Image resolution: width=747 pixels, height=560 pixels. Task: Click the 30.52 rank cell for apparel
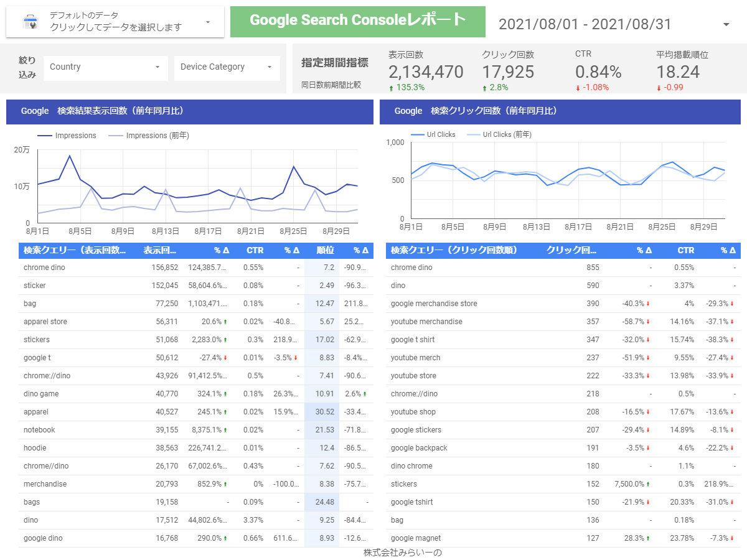[x=322, y=412]
